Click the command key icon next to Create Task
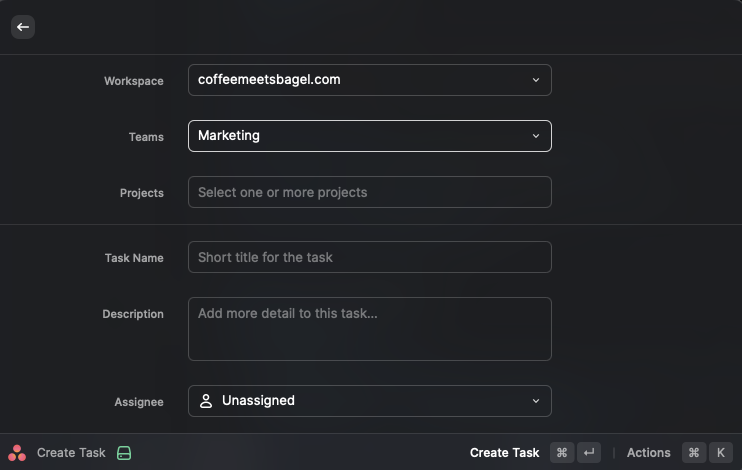This screenshot has width=742, height=470. click(x=562, y=453)
